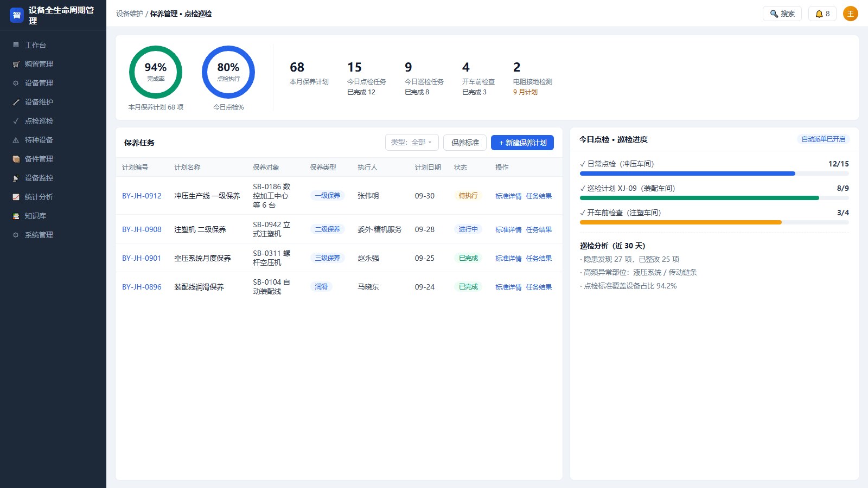Navigate to 统计分析 in sidebar
The image size is (868, 488).
coord(53,197)
